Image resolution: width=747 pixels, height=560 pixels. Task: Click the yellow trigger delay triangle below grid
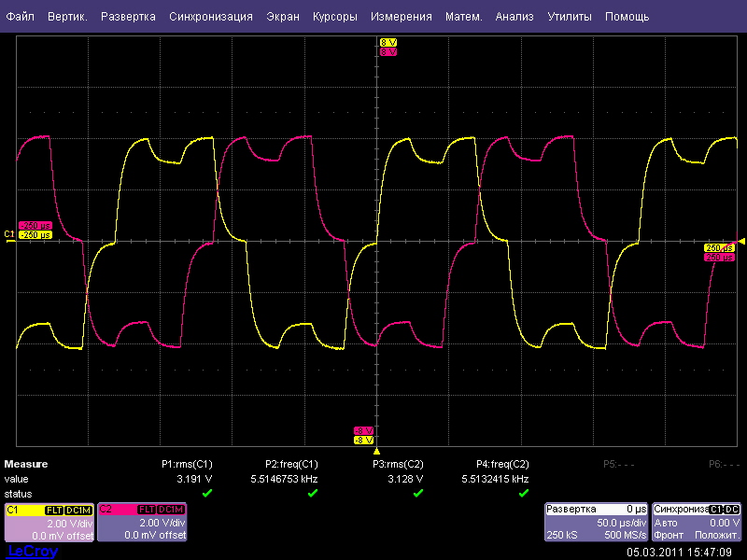pyautogui.click(x=376, y=451)
